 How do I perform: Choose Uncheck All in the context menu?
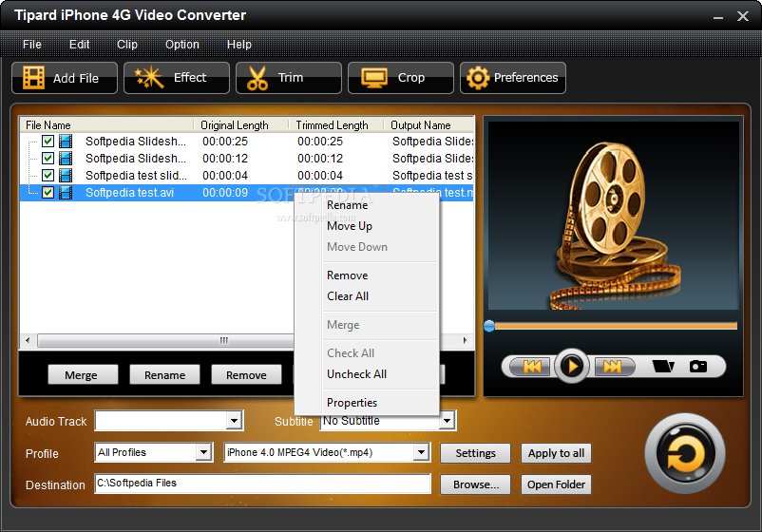[x=367, y=374]
